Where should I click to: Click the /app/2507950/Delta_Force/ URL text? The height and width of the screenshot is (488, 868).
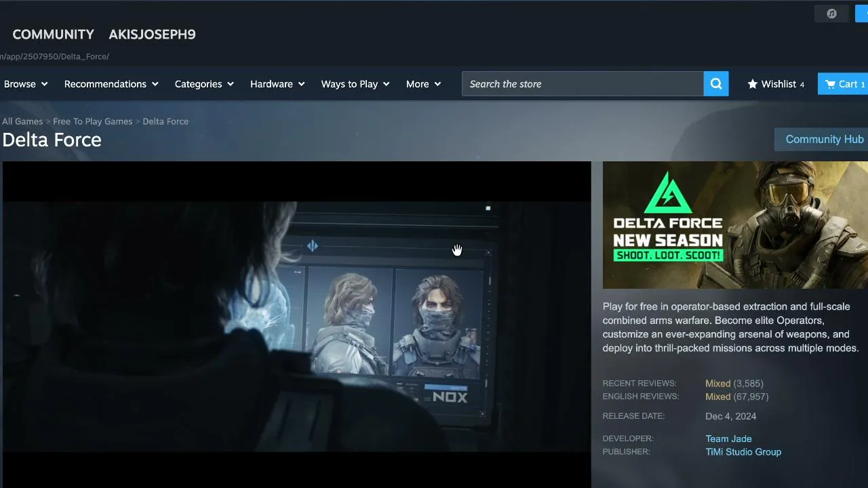[x=54, y=56]
